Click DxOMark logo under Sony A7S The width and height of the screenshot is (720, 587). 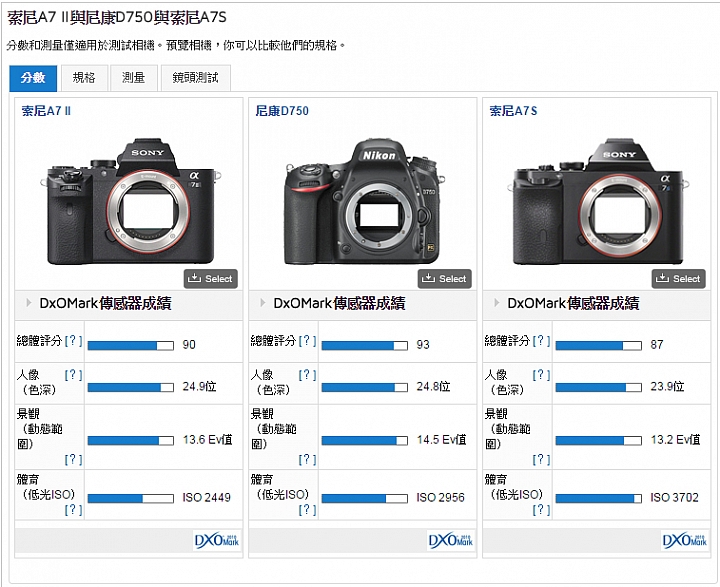tap(684, 541)
